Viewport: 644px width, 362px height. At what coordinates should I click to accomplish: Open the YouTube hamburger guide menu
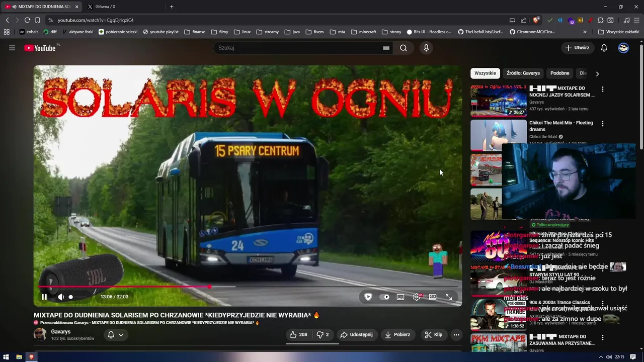12,48
